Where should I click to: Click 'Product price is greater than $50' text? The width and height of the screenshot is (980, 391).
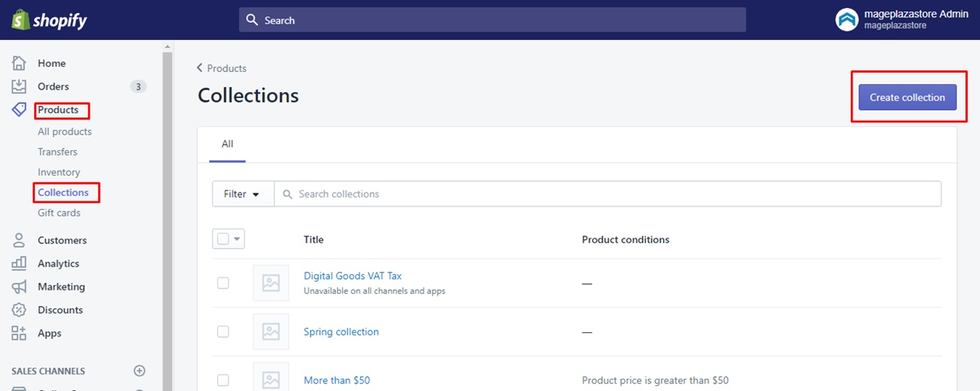point(655,380)
